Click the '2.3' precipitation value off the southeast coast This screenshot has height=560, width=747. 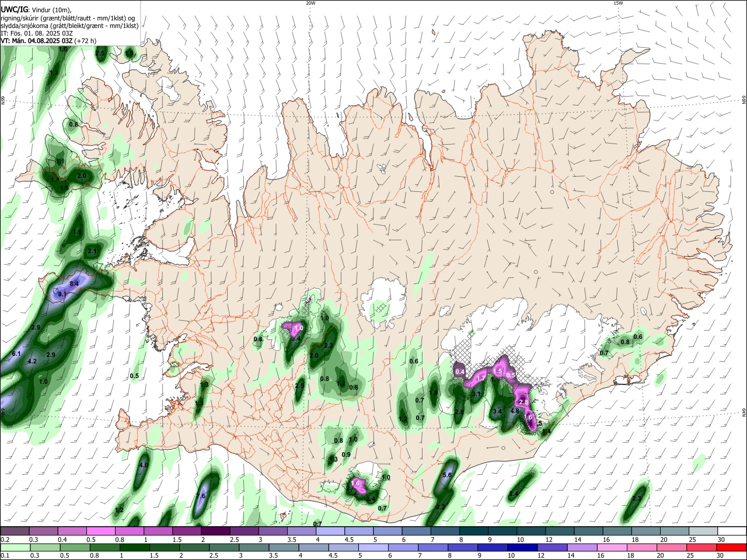637,498
